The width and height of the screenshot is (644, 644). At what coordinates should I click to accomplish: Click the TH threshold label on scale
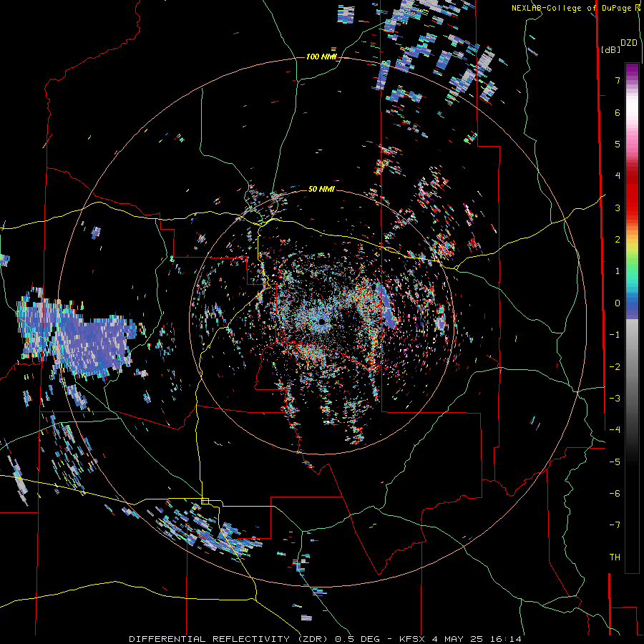[x=615, y=557]
